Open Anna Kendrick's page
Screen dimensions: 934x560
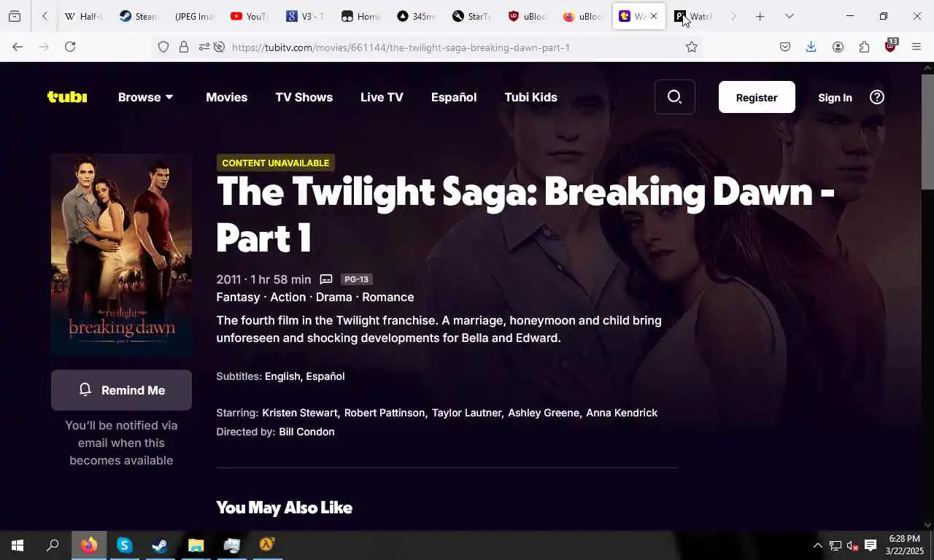(622, 413)
